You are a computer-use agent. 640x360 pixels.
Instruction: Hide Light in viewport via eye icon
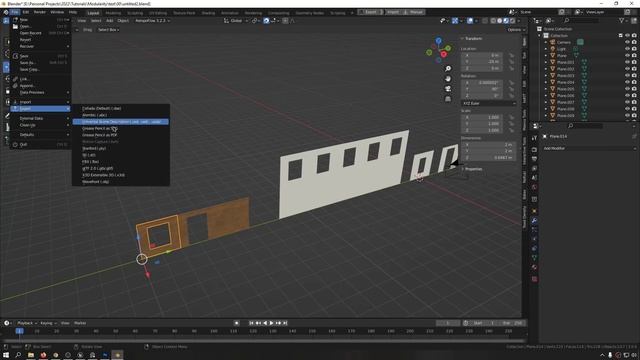(627, 49)
